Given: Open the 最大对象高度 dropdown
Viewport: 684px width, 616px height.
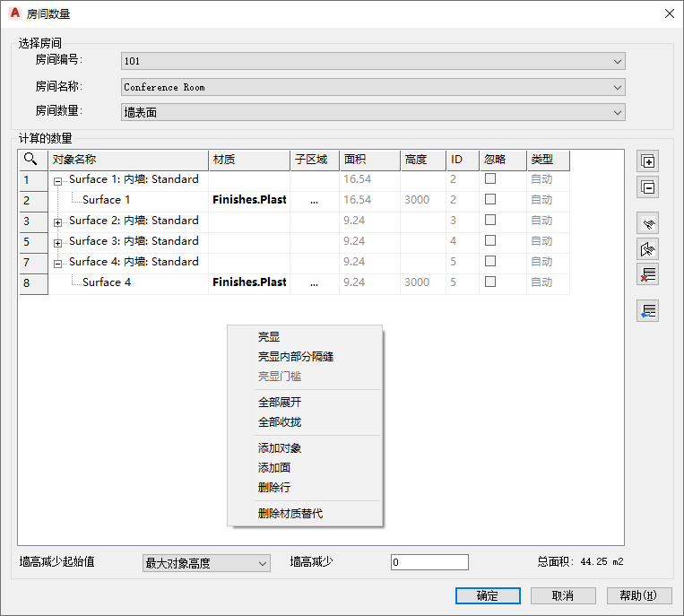Looking at the screenshot, I should 206,563.
